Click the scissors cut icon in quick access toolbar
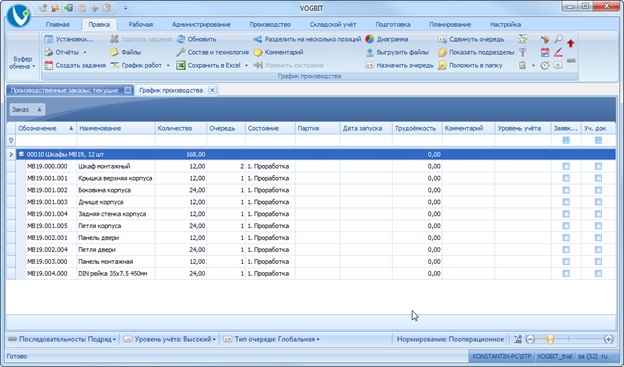This screenshot has height=367, width=624. [94, 8]
